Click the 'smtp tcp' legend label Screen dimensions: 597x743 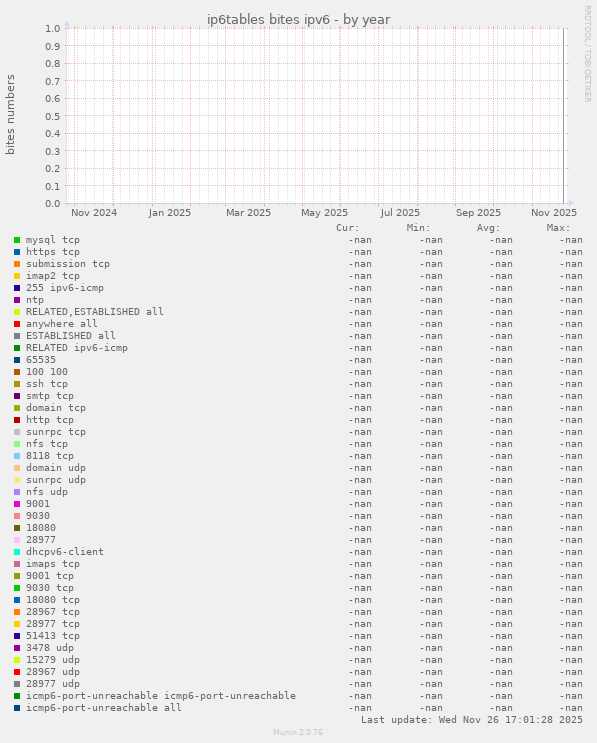coord(50,396)
